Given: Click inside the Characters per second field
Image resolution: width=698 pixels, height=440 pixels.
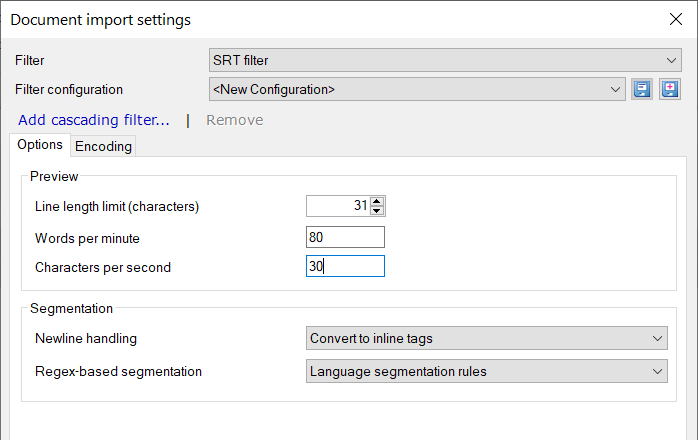Looking at the screenshot, I should click(x=345, y=267).
